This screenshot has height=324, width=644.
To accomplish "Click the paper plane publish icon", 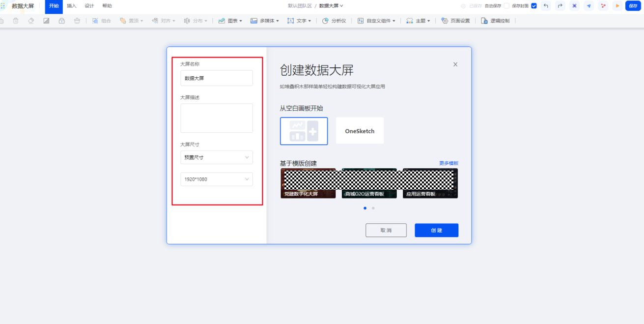I will (589, 6).
